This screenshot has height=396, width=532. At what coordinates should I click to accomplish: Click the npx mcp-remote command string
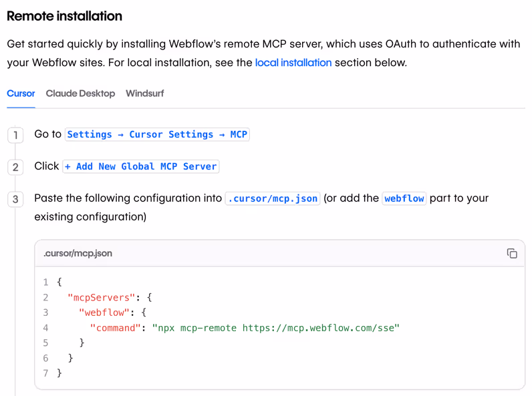point(276,328)
